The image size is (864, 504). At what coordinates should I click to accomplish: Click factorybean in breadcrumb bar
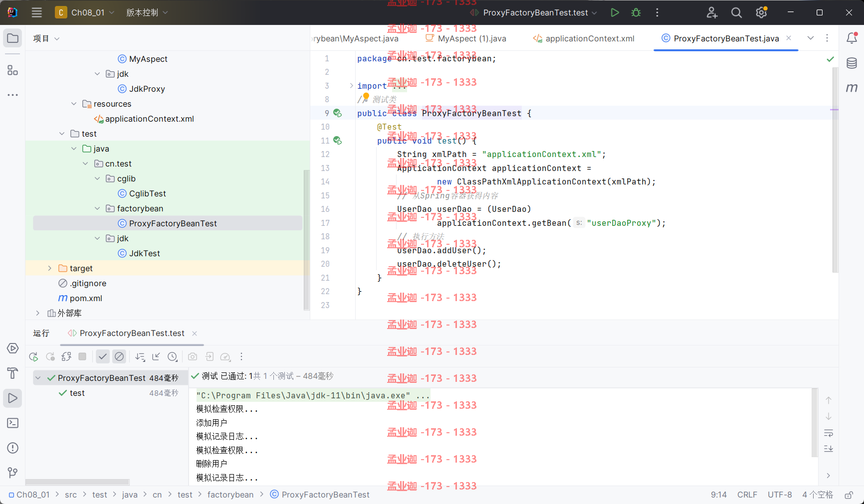pos(230,495)
